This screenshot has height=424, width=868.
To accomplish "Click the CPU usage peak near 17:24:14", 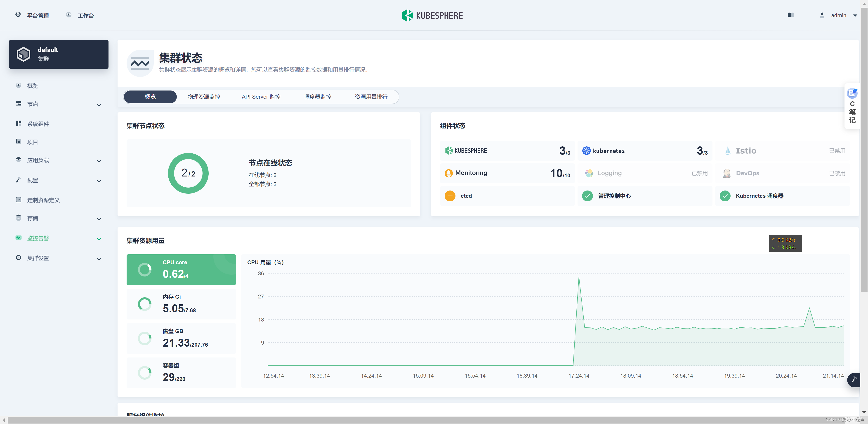I will tap(579, 277).
